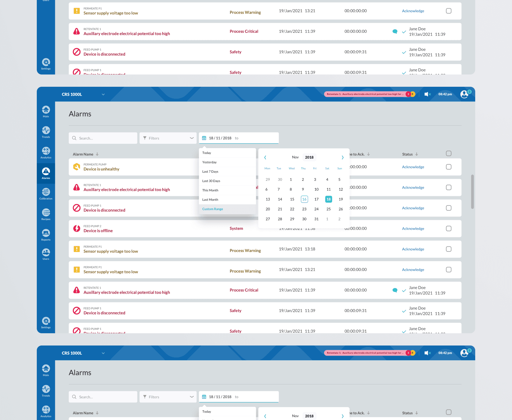Viewport: 512px width, 420px height.
Task: Tick checkbox for top screen Sensor voltage row
Action: click(449, 11)
